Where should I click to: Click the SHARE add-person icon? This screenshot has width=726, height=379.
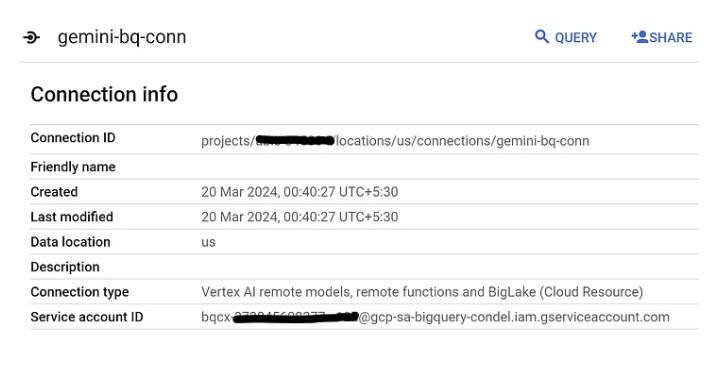click(639, 37)
